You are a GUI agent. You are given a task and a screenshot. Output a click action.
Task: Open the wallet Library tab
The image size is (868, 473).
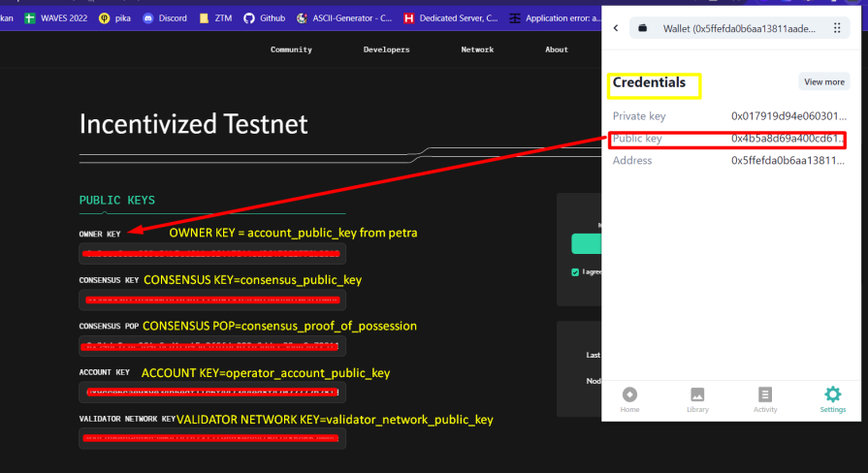[x=696, y=399]
